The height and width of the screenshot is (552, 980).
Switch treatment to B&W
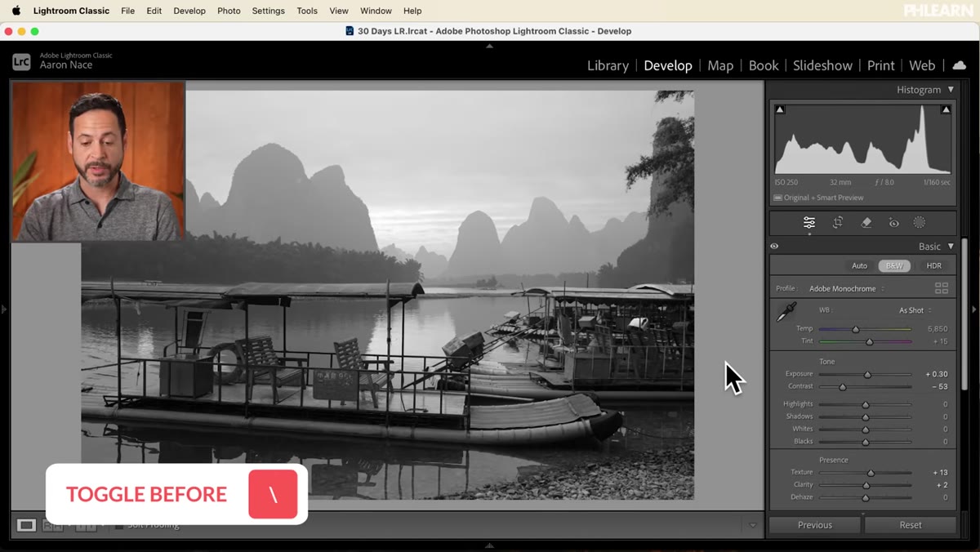[894, 265]
